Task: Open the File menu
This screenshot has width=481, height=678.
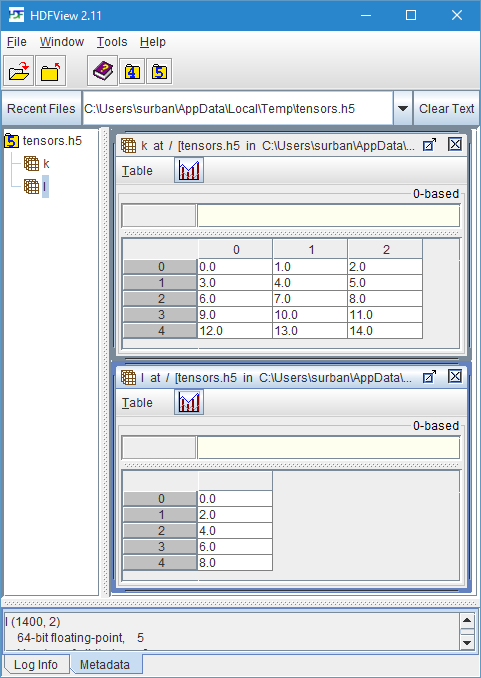Action: pos(17,42)
